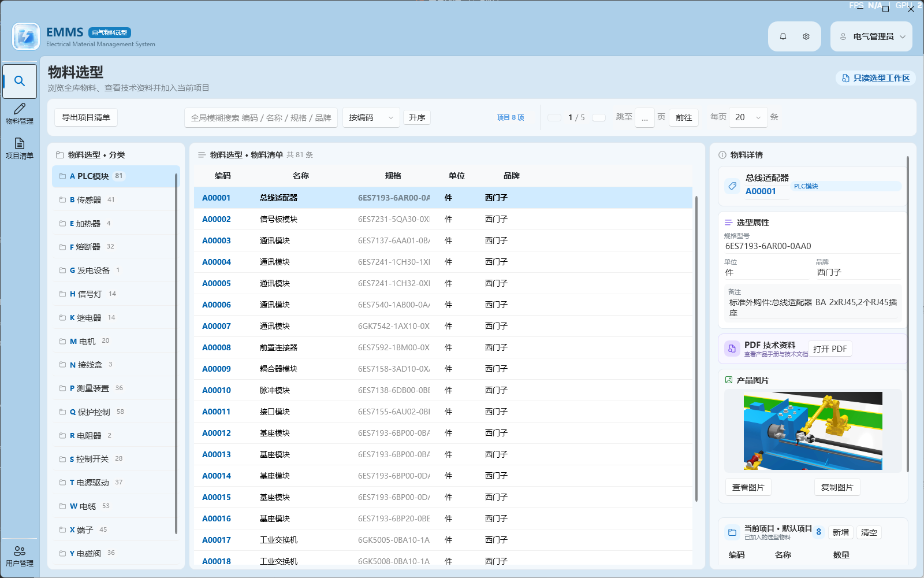Open settings via the gear icon
Image resolution: width=924 pixels, height=578 pixels.
(x=806, y=36)
